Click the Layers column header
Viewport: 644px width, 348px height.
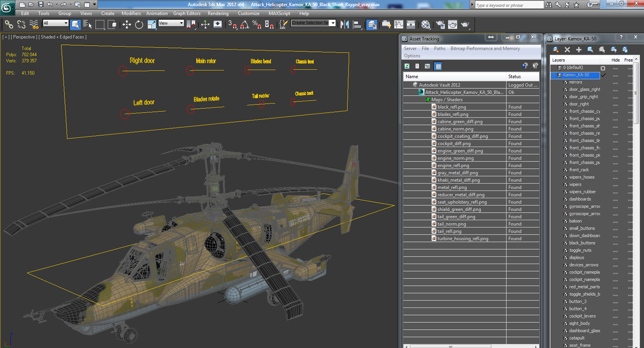(x=575, y=60)
